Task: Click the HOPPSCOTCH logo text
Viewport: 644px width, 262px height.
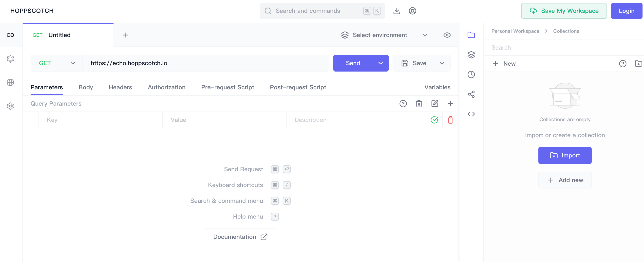Action: [32, 11]
